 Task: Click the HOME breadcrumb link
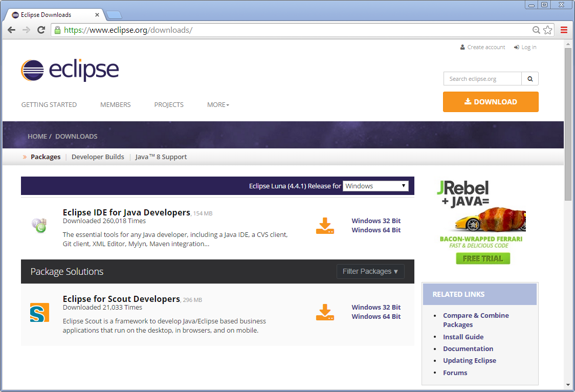point(37,137)
